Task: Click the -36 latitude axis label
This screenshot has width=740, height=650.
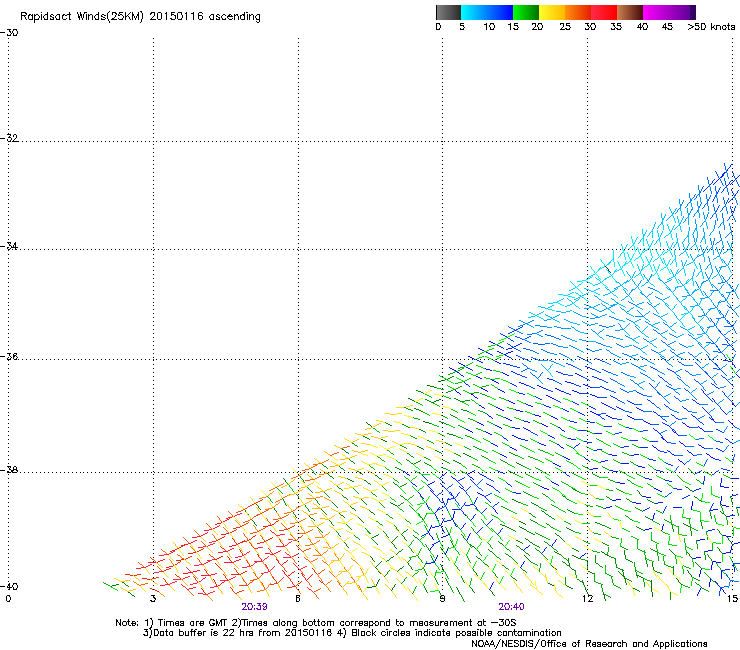Action: click(x=9, y=356)
